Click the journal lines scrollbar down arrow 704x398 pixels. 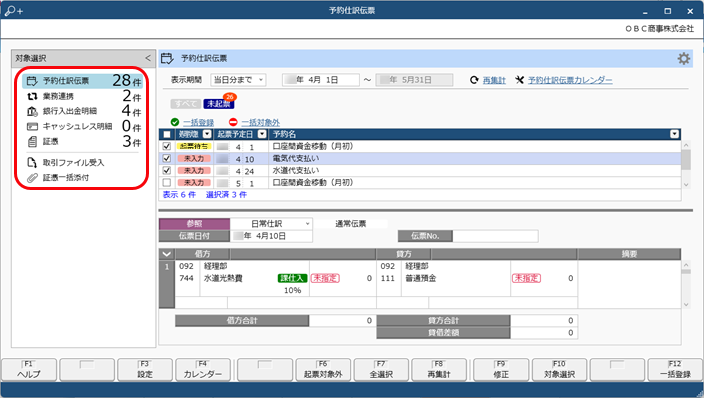pos(686,304)
